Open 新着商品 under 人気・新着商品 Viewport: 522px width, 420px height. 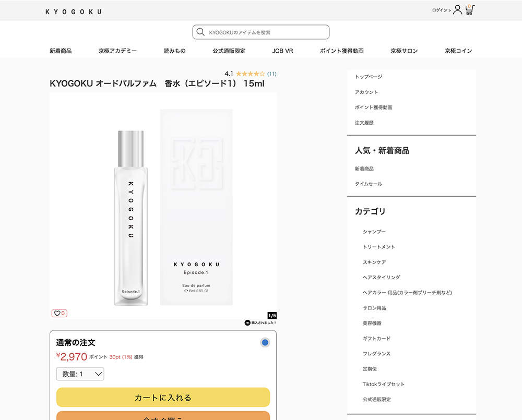tap(364, 169)
